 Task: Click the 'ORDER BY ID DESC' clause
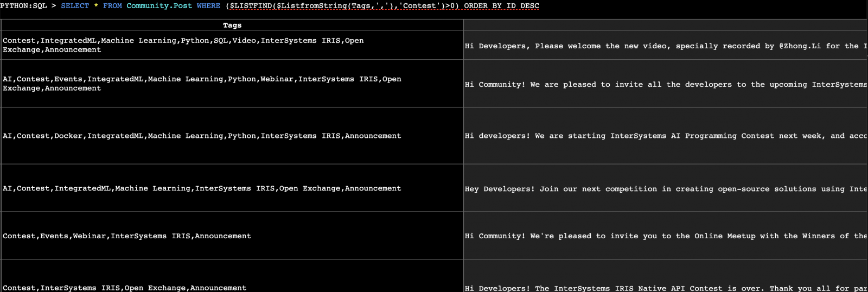click(502, 6)
